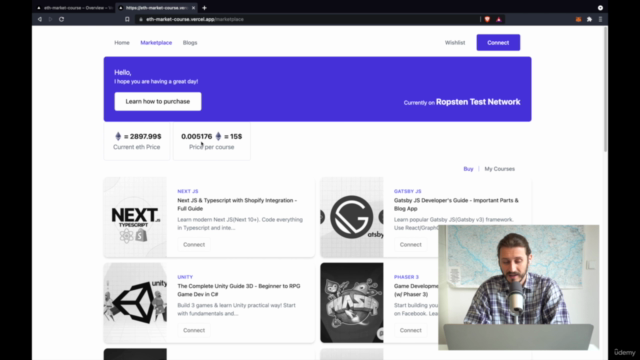640x360 pixels.
Task: Click the Ethereum icon in the Current eth Price card
Action: (118, 136)
